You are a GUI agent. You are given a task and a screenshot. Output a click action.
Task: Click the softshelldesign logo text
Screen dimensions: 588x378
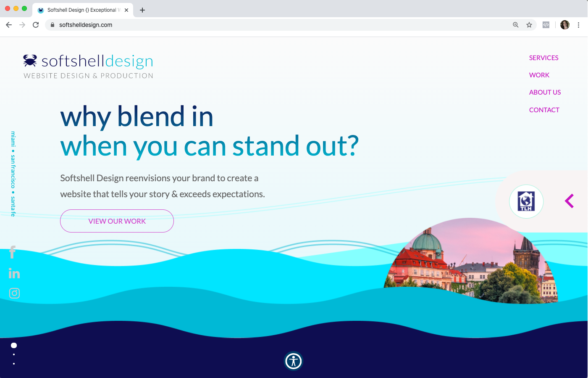[97, 61]
